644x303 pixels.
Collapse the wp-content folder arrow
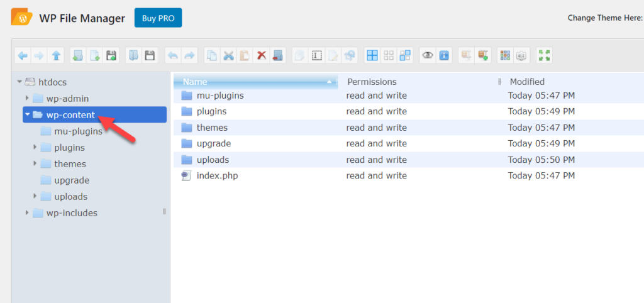coord(28,114)
